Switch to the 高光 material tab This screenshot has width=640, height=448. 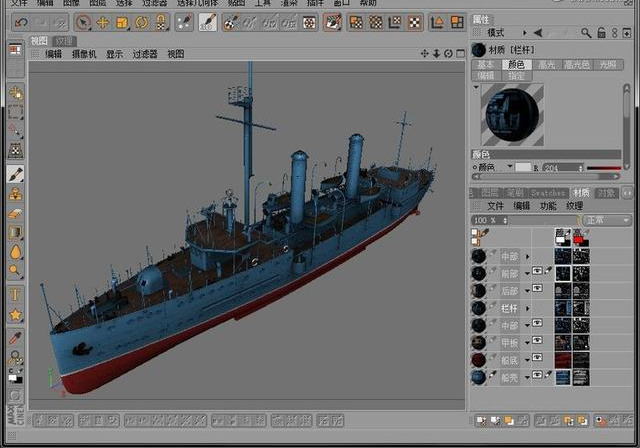(x=547, y=65)
